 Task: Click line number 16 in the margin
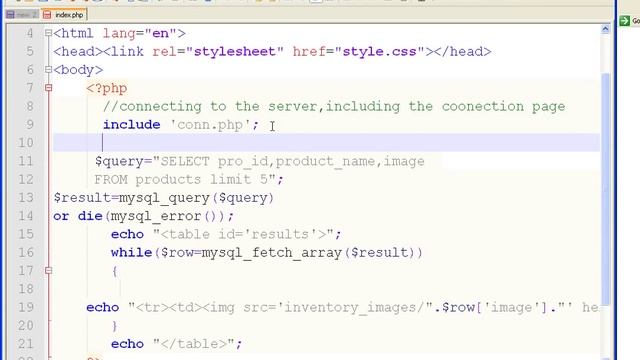(25, 252)
